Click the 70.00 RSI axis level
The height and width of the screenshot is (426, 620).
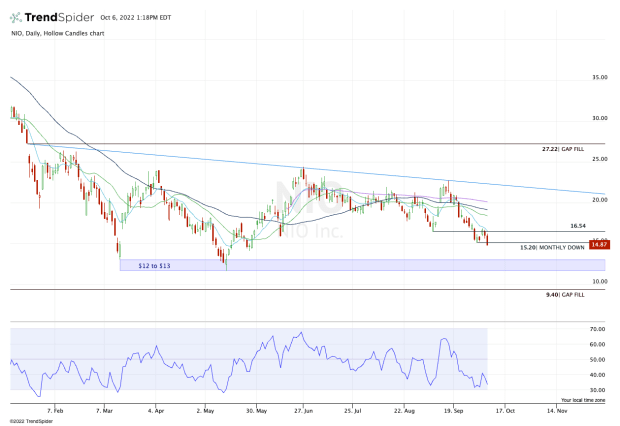[599, 329]
